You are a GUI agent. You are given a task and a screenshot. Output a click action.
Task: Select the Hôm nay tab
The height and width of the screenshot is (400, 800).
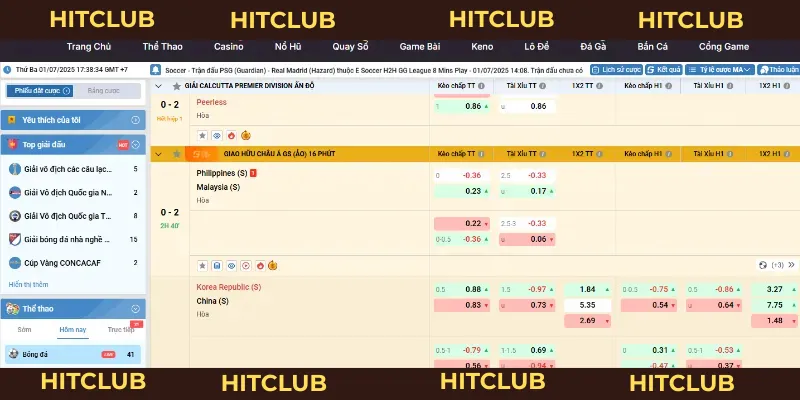click(72, 330)
